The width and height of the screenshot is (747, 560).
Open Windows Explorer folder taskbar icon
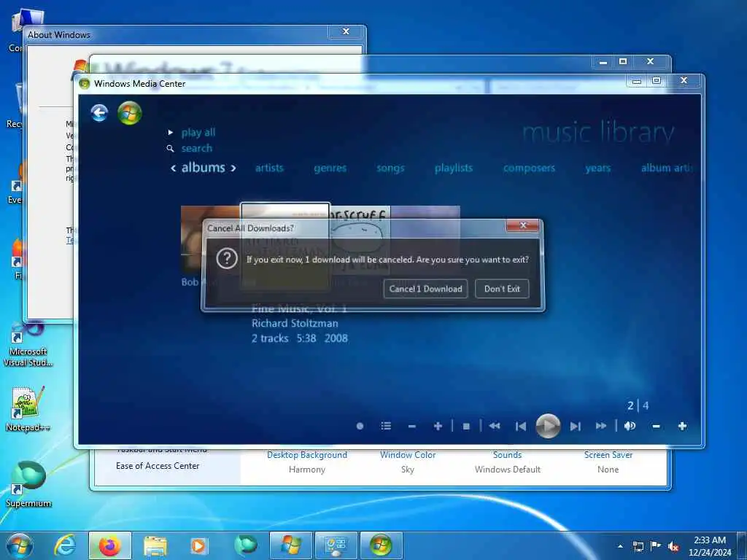point(155,545)
